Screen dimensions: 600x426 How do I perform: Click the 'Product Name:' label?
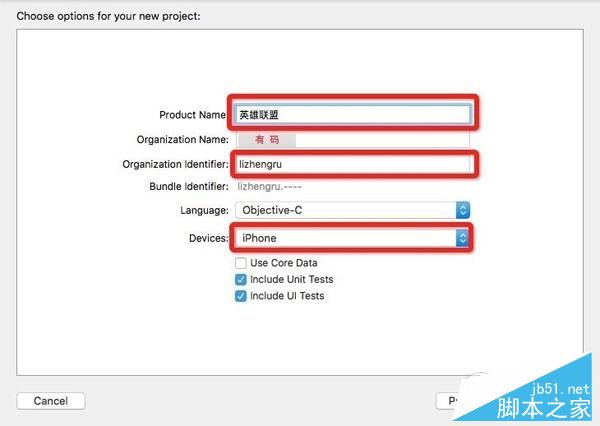[x=194, y=115]
